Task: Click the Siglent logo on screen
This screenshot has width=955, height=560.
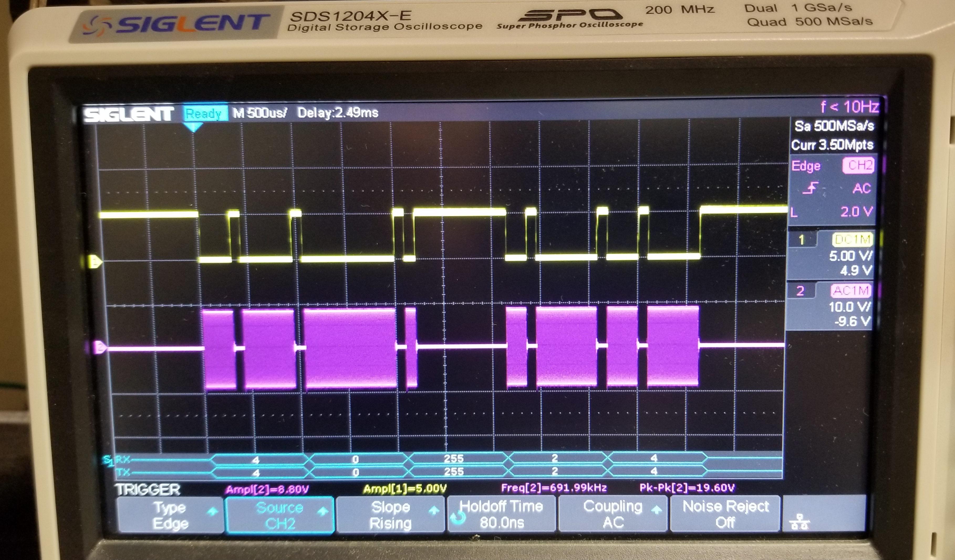Action: pos(129,114)
